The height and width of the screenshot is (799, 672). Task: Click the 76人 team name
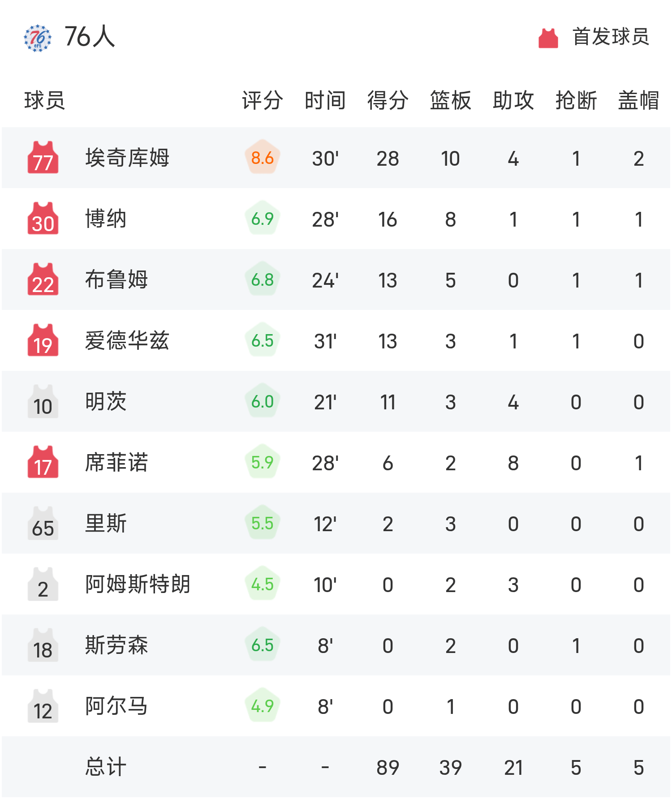coord(90,37)
